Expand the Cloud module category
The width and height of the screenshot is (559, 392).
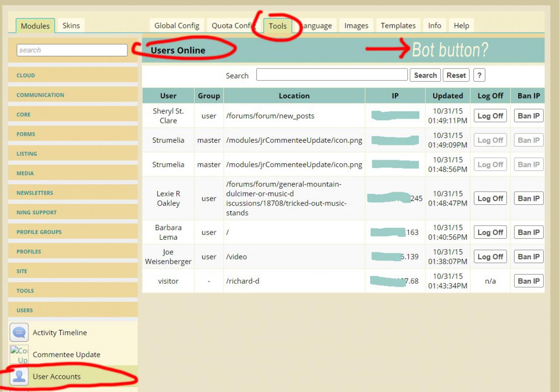coord(26,76)
